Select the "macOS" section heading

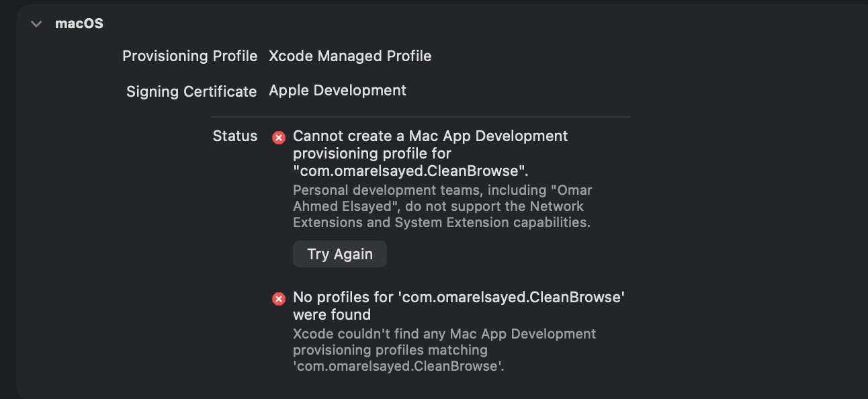(x=79, y=24)
